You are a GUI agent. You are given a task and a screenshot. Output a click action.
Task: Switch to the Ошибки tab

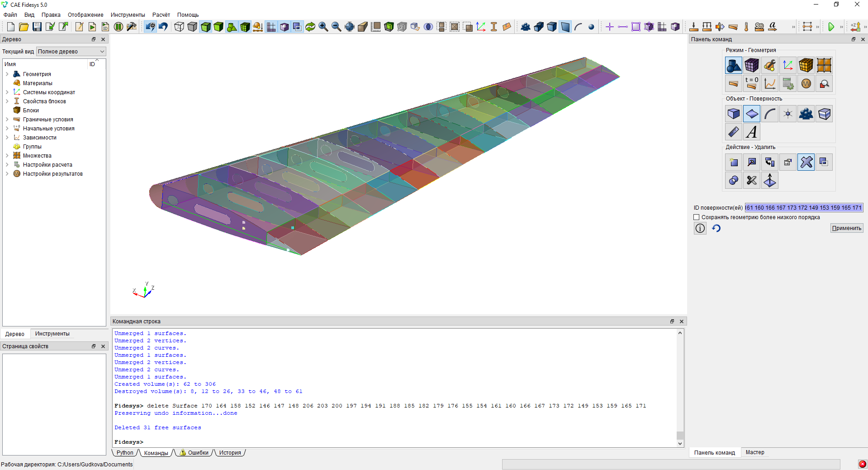(x=194, y=453)
